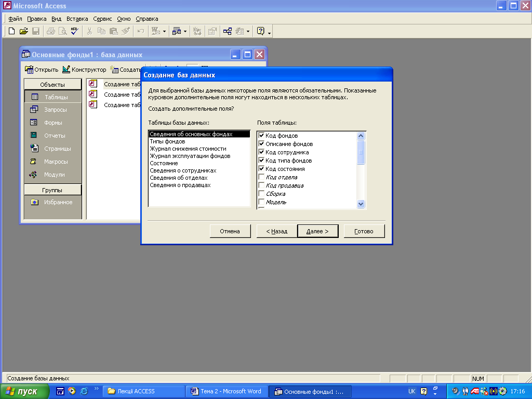Click the Print Preview toolbar icon
The image size is (532, 399).
point(63,31)
